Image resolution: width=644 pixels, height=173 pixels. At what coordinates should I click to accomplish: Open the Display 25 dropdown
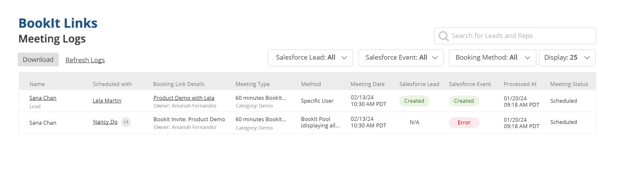(x=567, y=58)
